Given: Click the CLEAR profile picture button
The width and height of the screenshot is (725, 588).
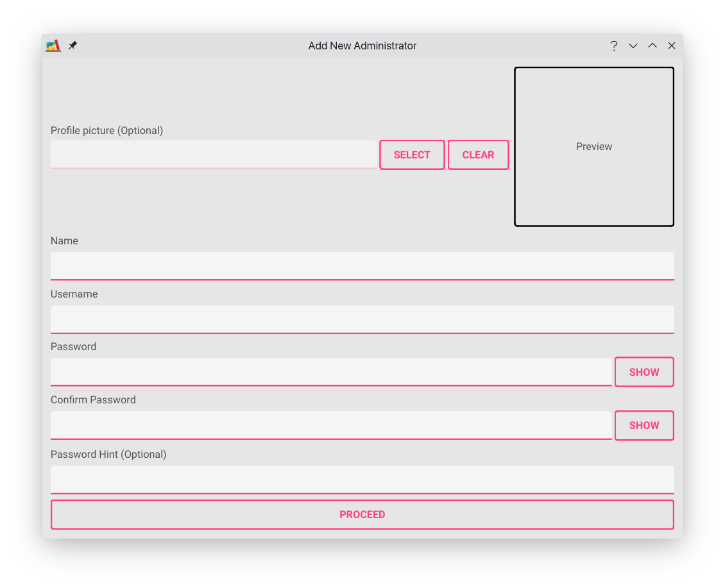Looking at the screenshot, I should (478, 155).
